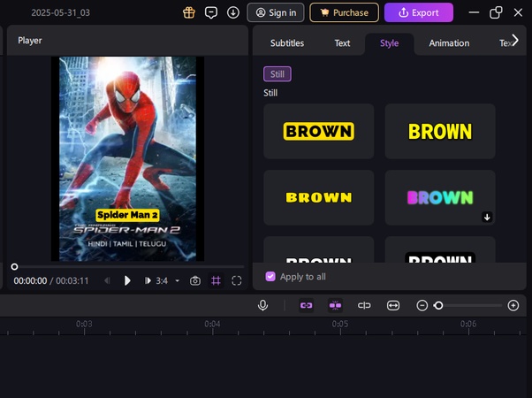
Task: Play the video preview
Action: point(127,280)
